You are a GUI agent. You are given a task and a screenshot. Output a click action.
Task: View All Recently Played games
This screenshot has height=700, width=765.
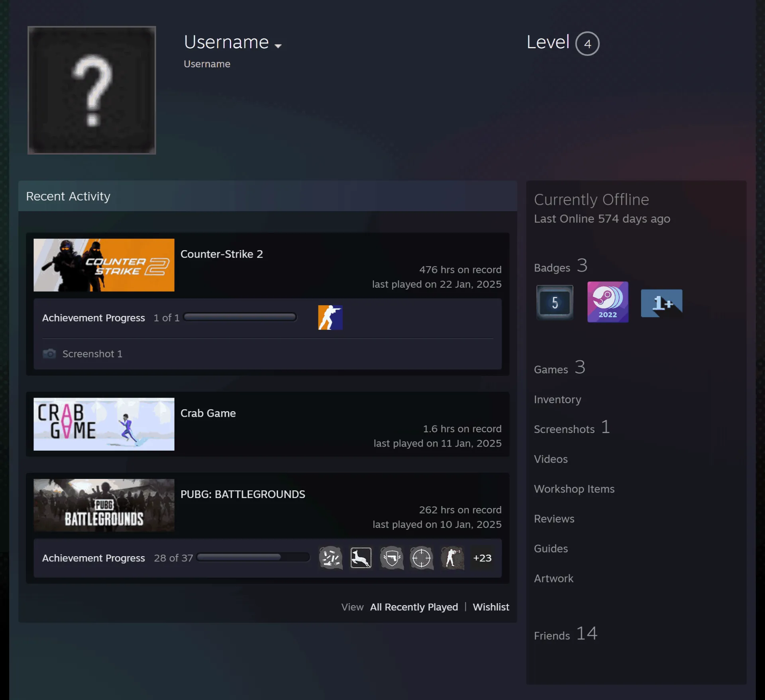click(x=414, y=607)
